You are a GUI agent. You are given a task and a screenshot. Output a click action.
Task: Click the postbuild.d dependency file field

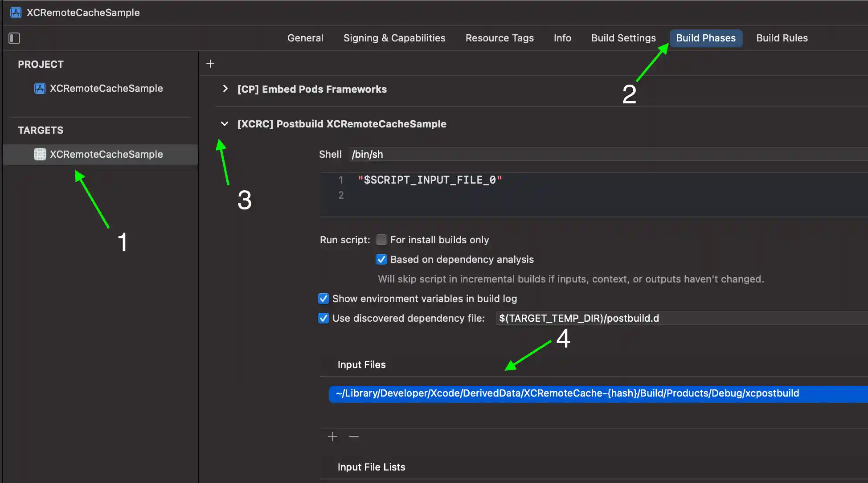pyautogui.click(x=681, y=318)
